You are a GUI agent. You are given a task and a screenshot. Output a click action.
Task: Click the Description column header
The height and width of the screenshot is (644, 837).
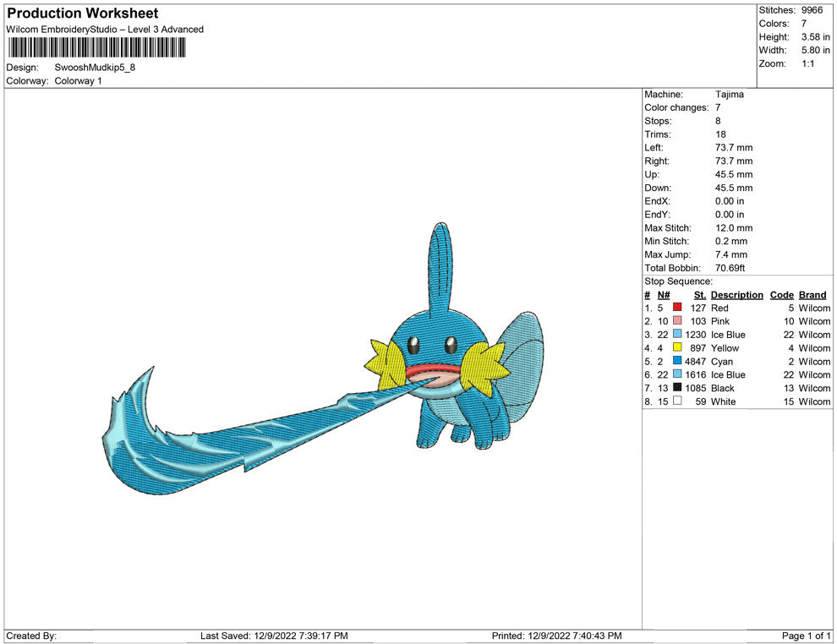pyautogui.click(x=736, y=295)
